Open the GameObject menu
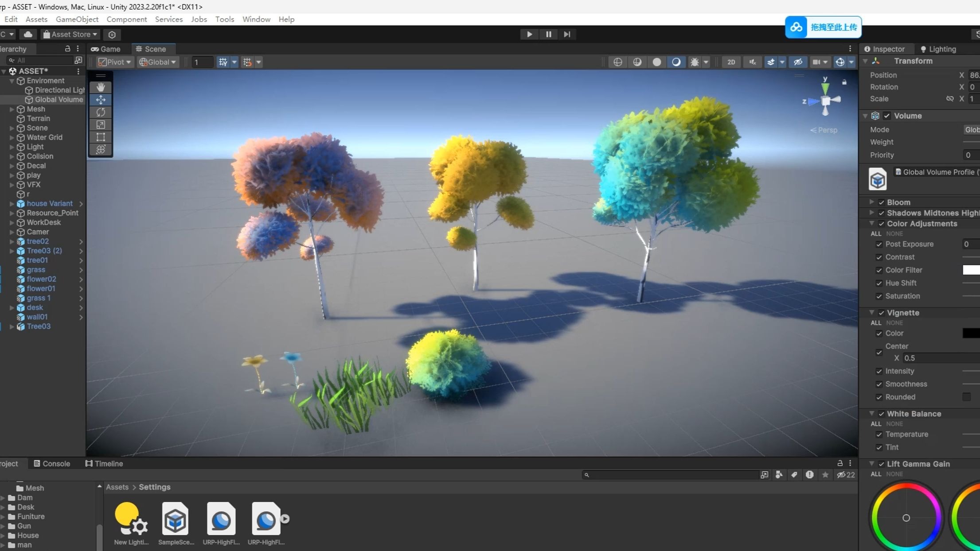The image size is (980, 551). coord(77,19)
